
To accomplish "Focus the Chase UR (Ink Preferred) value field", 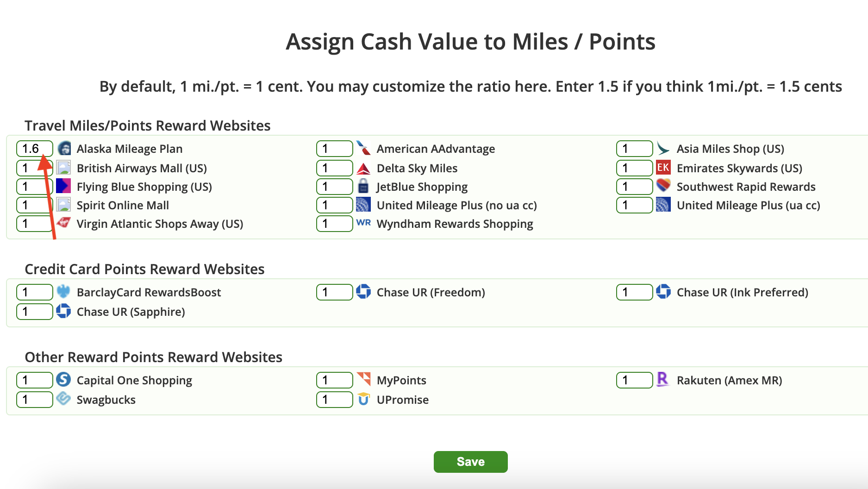I will pos(635,292).
